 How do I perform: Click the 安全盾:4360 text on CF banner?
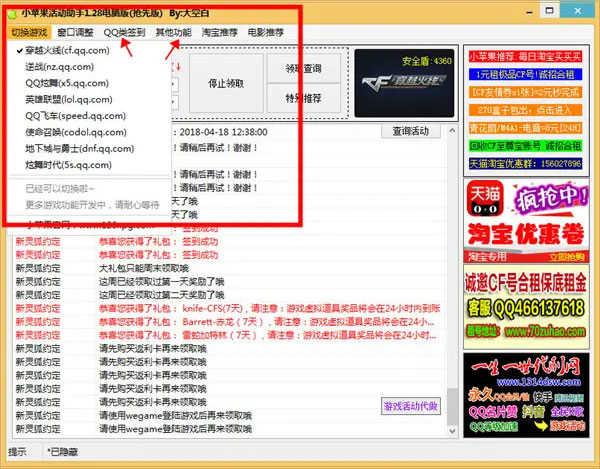(427, 61)
